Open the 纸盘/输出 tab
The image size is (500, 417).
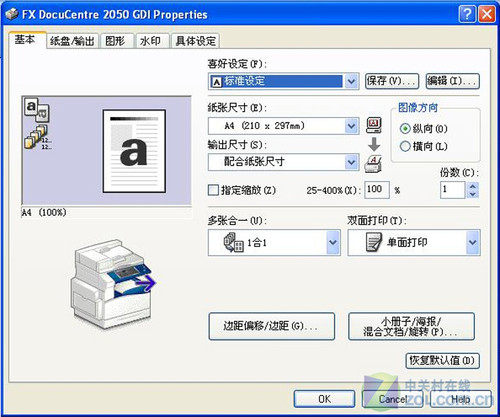point(72,41)
